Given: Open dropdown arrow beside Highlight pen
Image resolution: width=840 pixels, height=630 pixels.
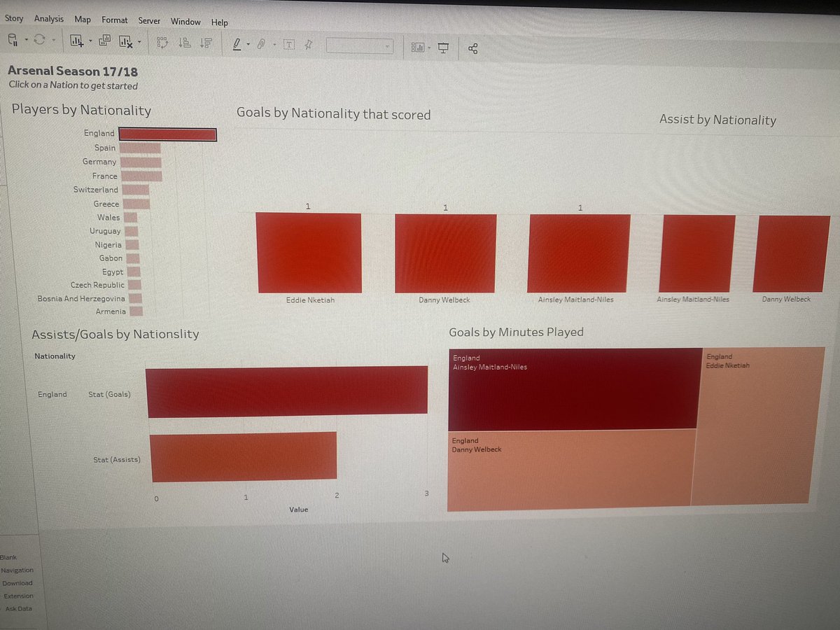Looking at the screenshot, I should click(x=247, y=44).
